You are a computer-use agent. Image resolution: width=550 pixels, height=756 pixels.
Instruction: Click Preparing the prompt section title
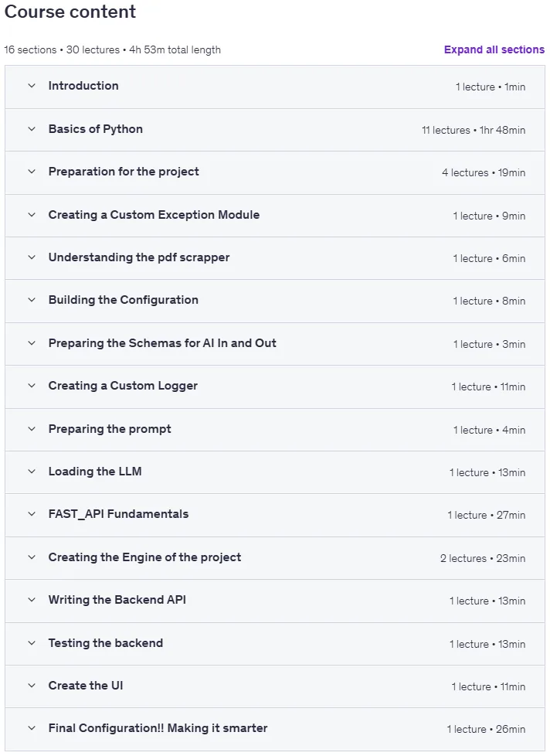[x=110, y=429]
